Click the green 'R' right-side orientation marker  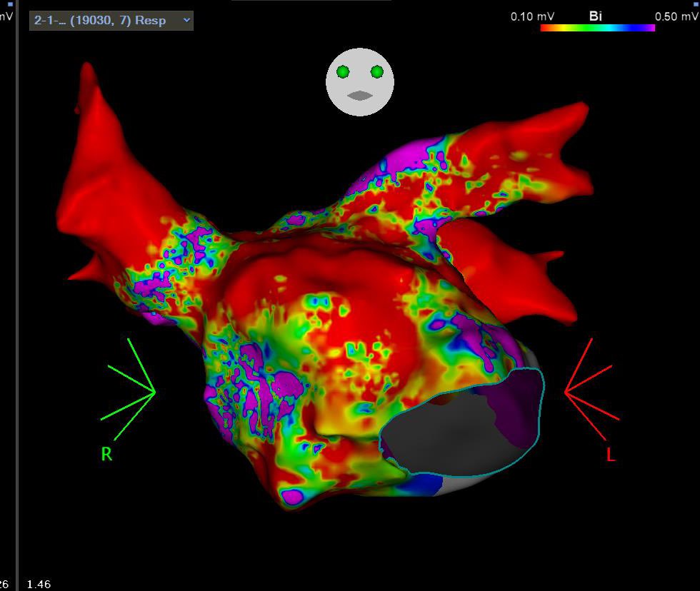(106, 454)
